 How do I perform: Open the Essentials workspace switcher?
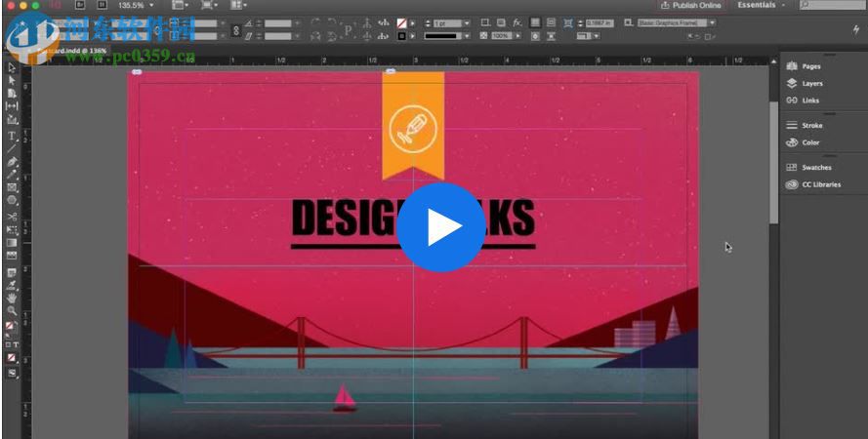(761, 5)
